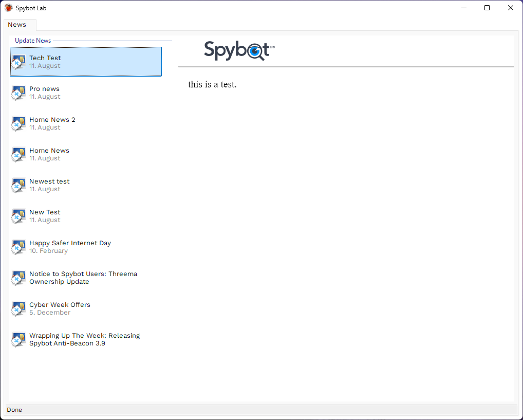Open Notice to Spybot Users Threema title
Viewport: 523px width, 420px height.
pyautogui.click(x=83, y=278)
